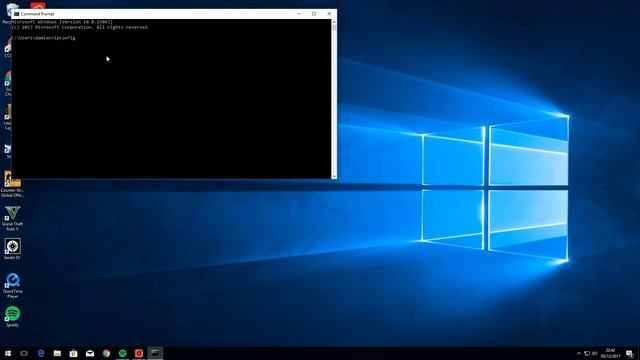
Task: Click the Command Prompt window title text
Action: (x=38, y=14)
